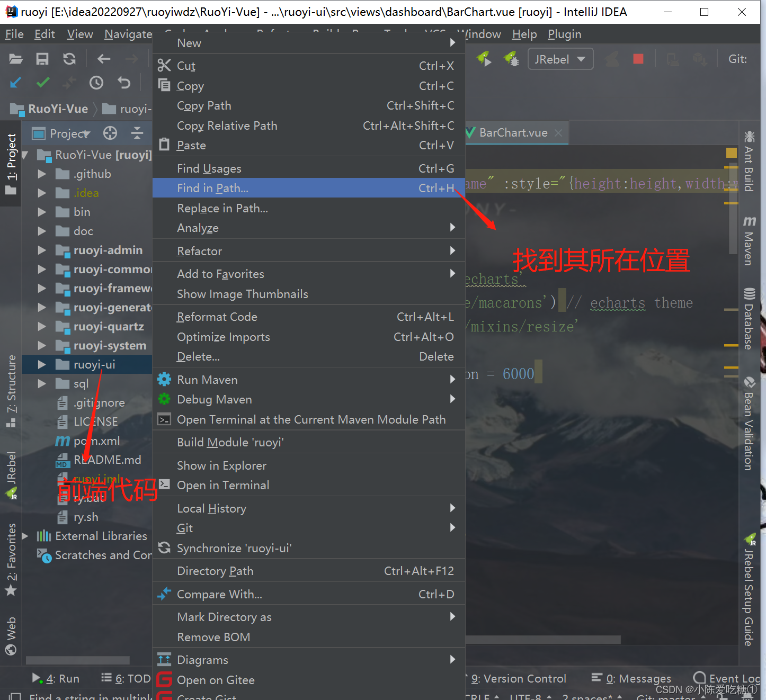
Task: Open the Help menu
Action: pos(524,34)
